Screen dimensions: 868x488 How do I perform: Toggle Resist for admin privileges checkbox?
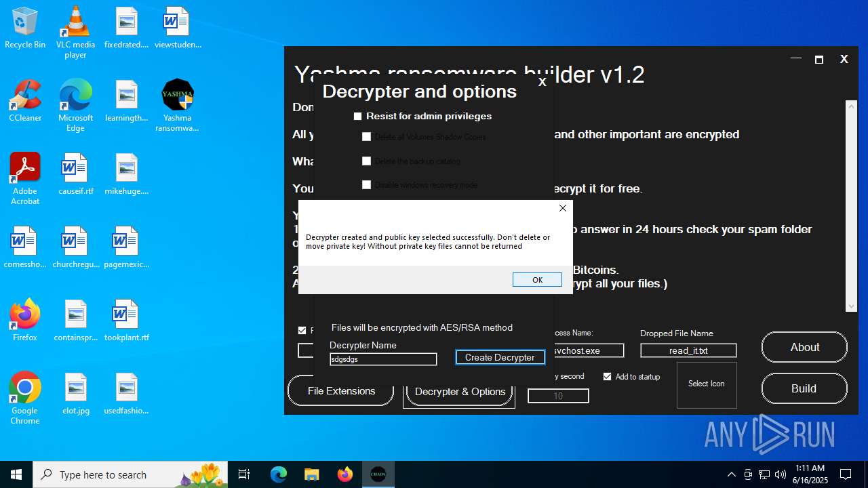358,117
